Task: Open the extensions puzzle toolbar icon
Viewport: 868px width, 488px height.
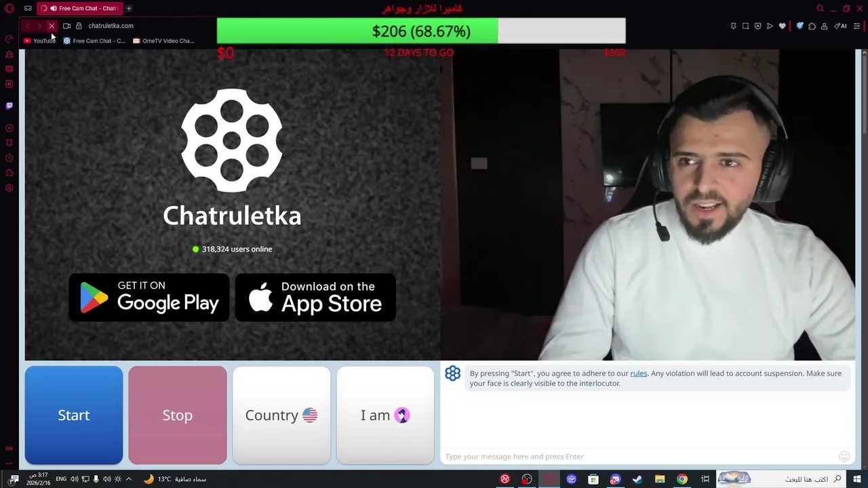Action: click(x=812, y=26)
